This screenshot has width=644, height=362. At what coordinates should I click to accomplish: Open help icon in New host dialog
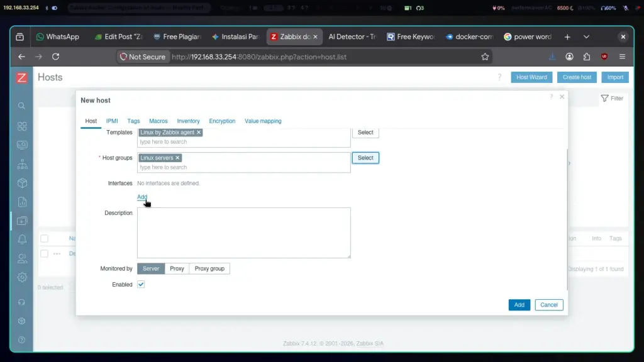pos(551,97)
